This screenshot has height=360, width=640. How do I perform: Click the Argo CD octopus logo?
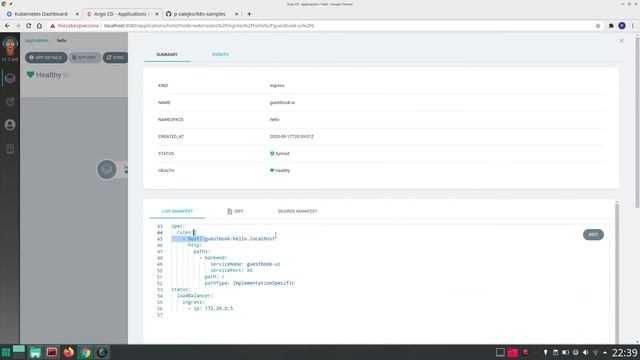coord(10,46)
